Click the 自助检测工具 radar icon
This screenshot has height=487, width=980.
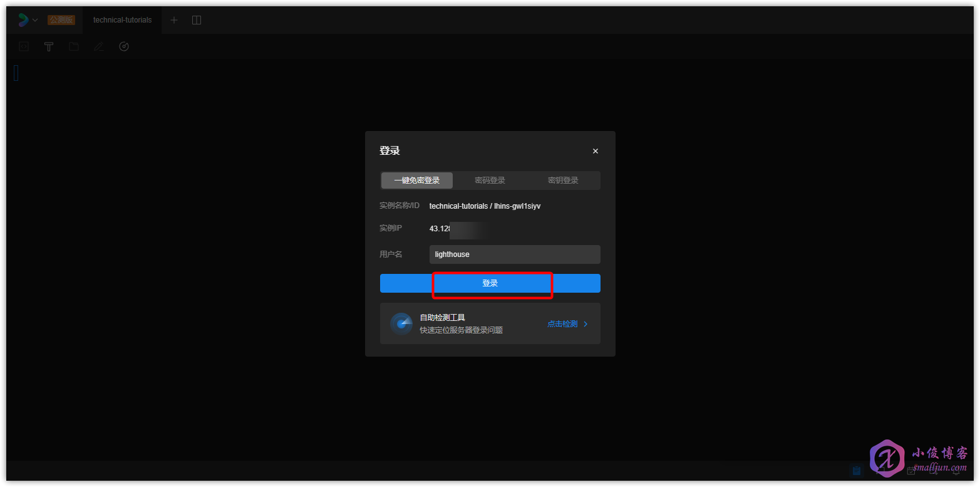click(x=401, y=323)
